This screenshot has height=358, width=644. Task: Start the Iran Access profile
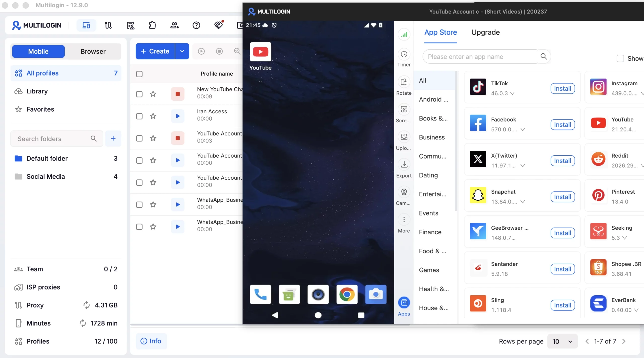point(178,116)
